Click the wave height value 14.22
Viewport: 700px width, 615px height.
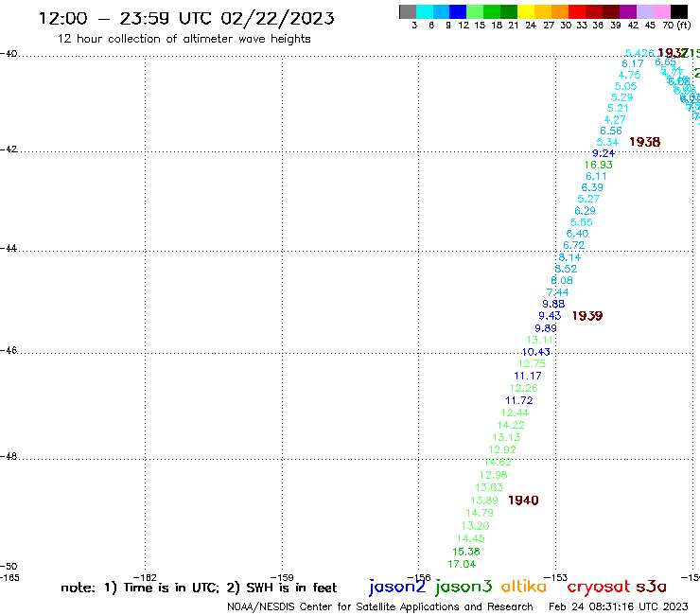(x=511, y=425)
